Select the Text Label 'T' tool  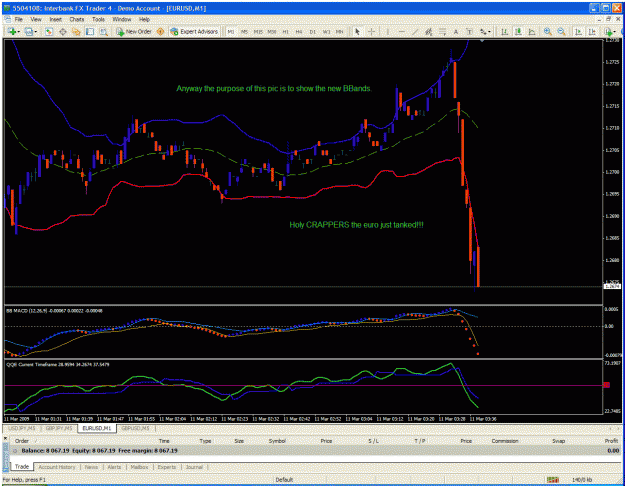[469, 31]
